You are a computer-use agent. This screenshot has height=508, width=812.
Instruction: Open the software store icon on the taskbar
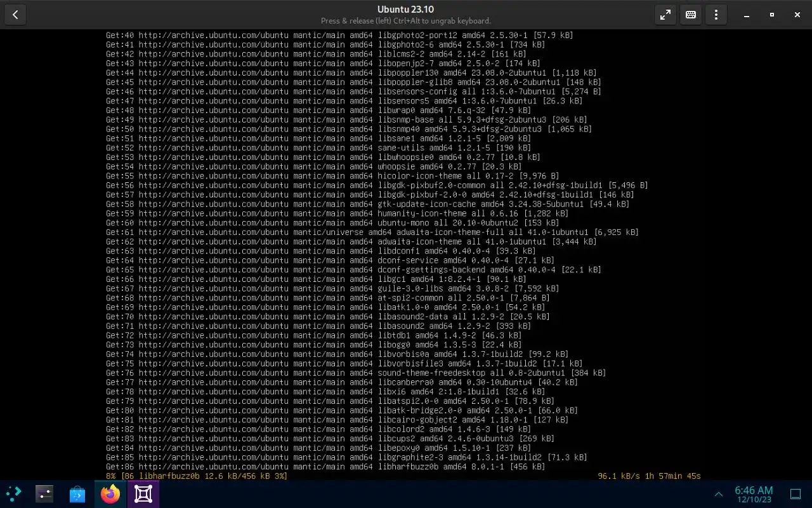(x=77, y=493)
